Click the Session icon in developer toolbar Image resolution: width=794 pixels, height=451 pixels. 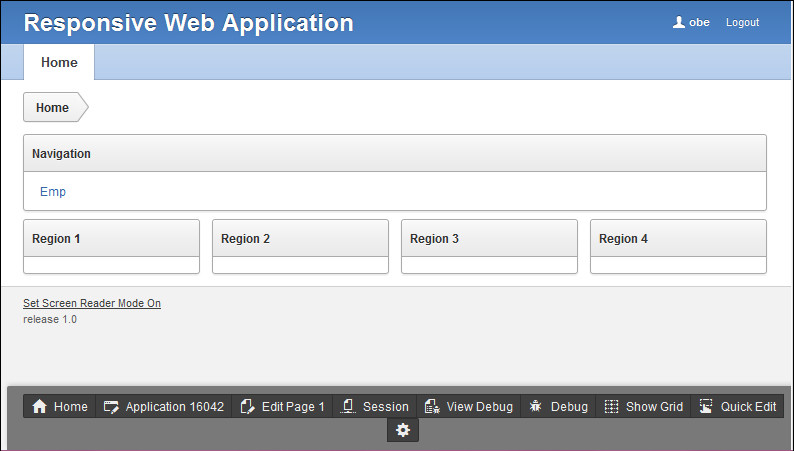[349, 407]
